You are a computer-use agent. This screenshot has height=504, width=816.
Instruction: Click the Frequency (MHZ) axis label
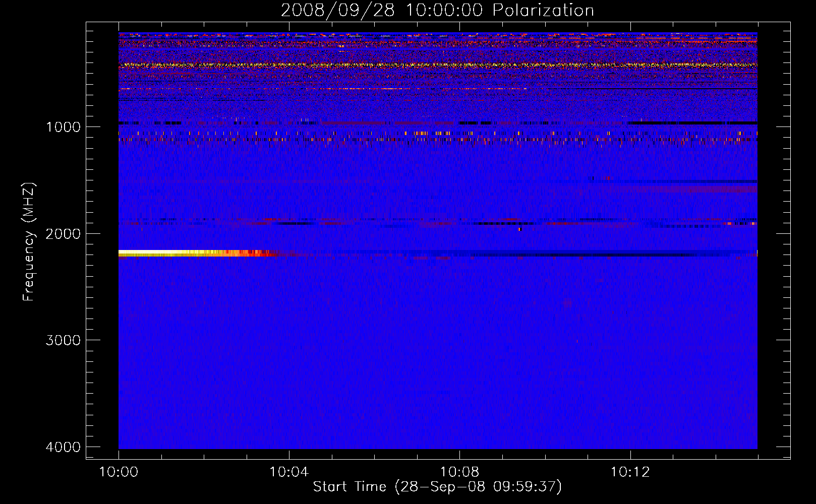(29, 242)
